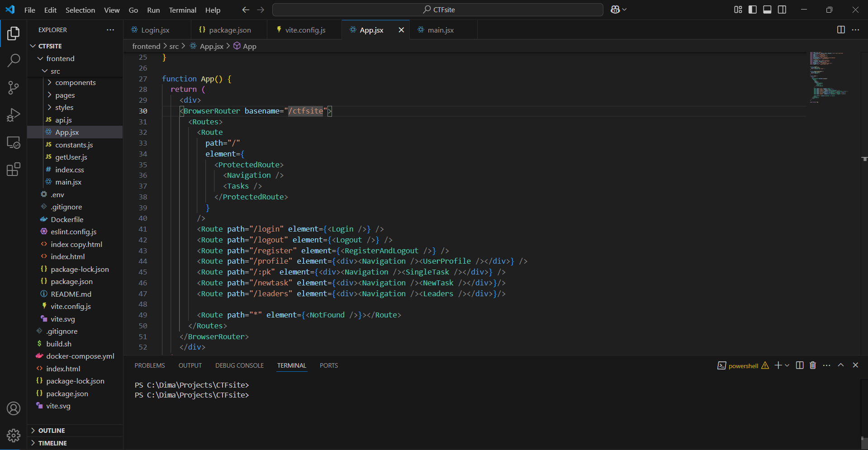Open the Search view in activity bar
Image resolution: width=868 pixels, height=450 pixels.
point(14,60)
